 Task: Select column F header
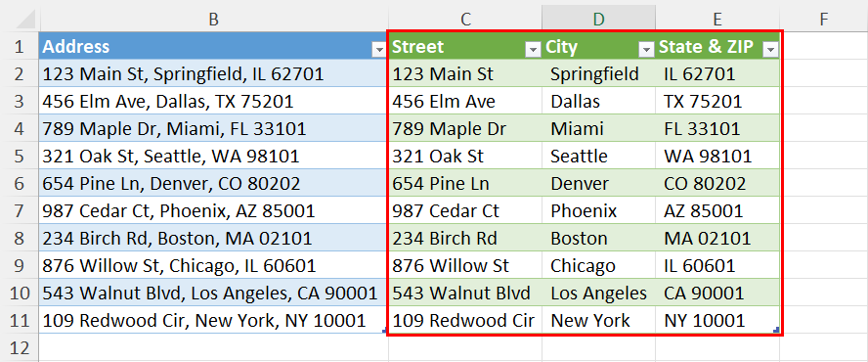coord(824,19)
